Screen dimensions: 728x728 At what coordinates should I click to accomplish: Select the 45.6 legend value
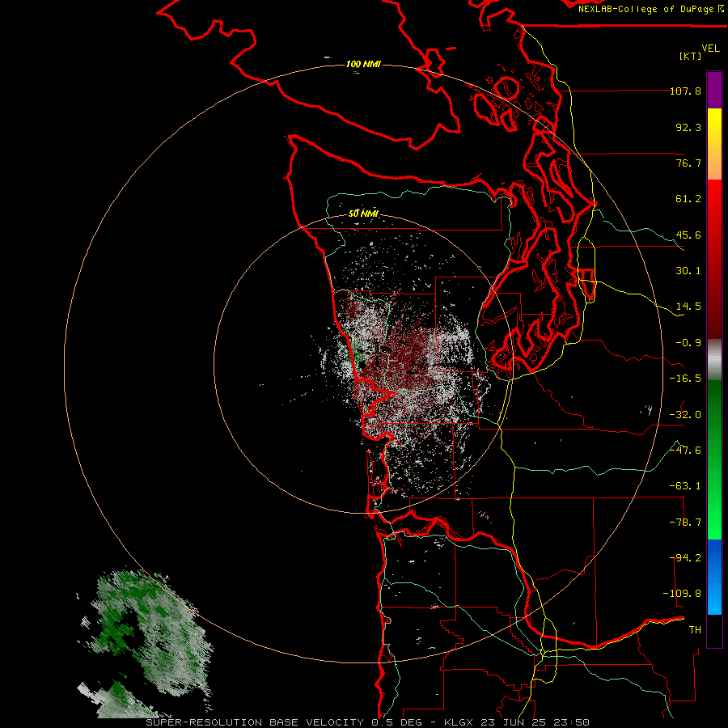pos(688,235)
